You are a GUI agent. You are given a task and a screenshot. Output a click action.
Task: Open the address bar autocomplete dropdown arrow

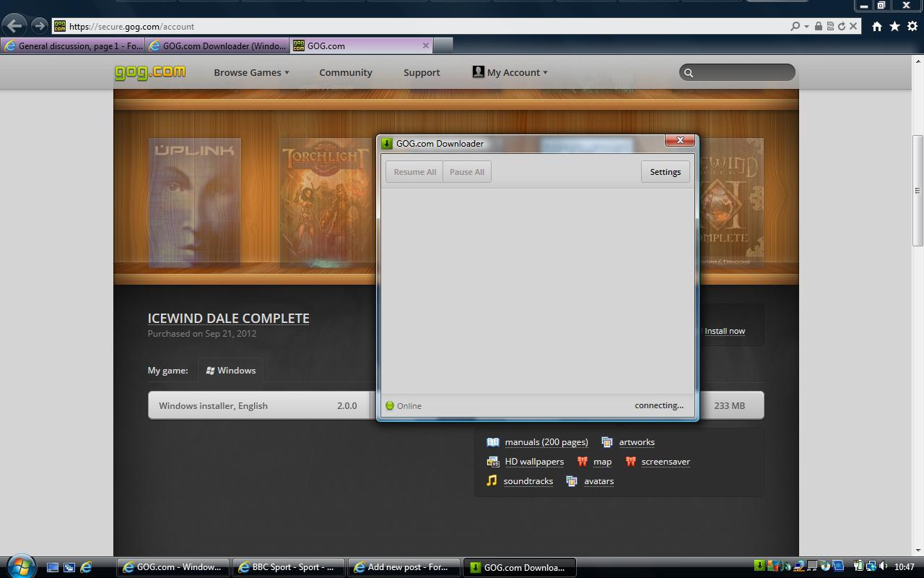tap(806, 26)
